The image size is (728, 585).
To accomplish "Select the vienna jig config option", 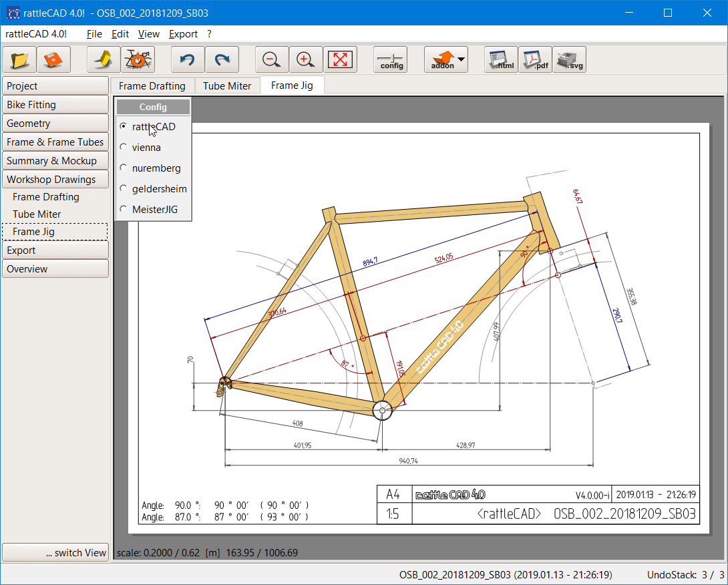I will 140,148.
